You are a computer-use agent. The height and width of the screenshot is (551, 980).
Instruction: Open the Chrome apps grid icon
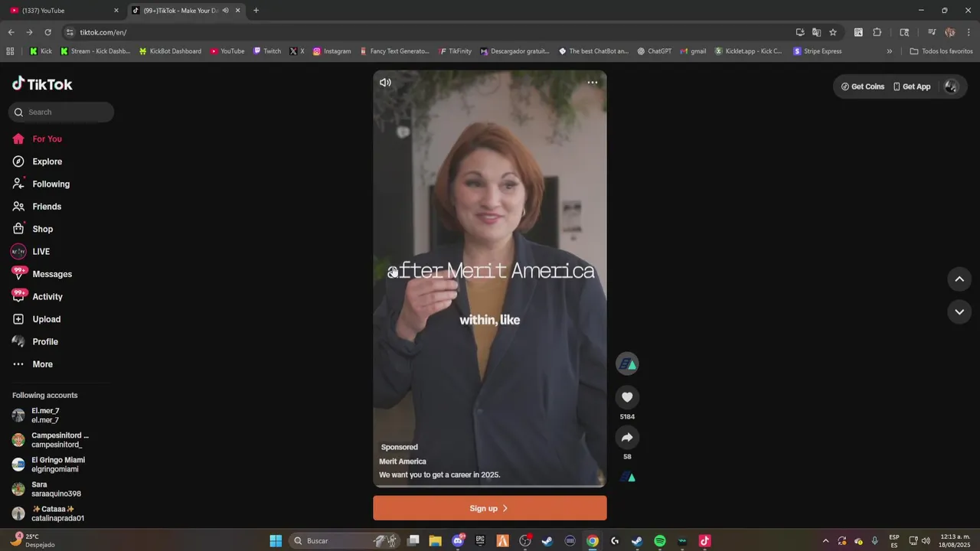tap(10, 51)
